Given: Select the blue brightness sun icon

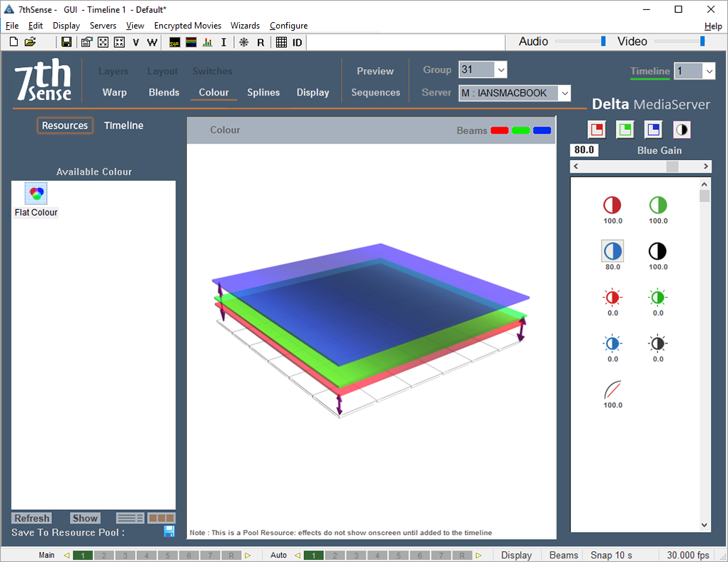Looking at the screenshot, I should click(x=612, y=343).
